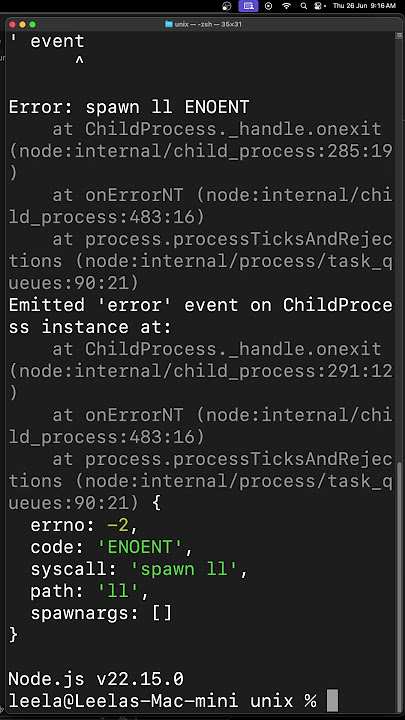Zoom the terminal using green button
Screen dimensions: 405x720
(33, 24)
